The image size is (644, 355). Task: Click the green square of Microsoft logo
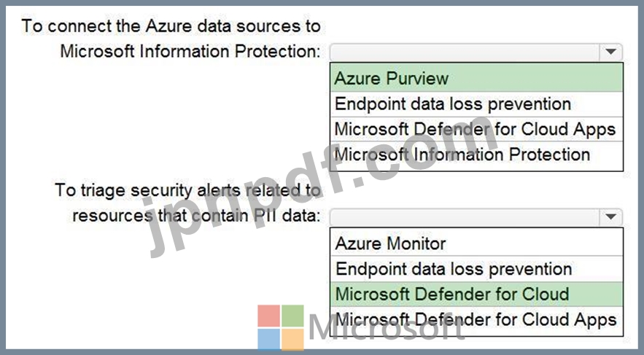click(x=292, y=316)
